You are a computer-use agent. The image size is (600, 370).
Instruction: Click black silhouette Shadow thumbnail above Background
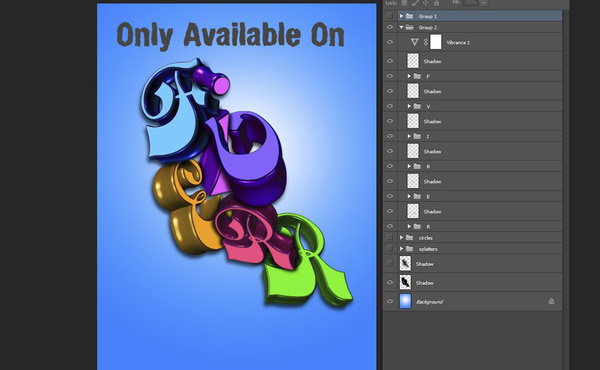405,282
